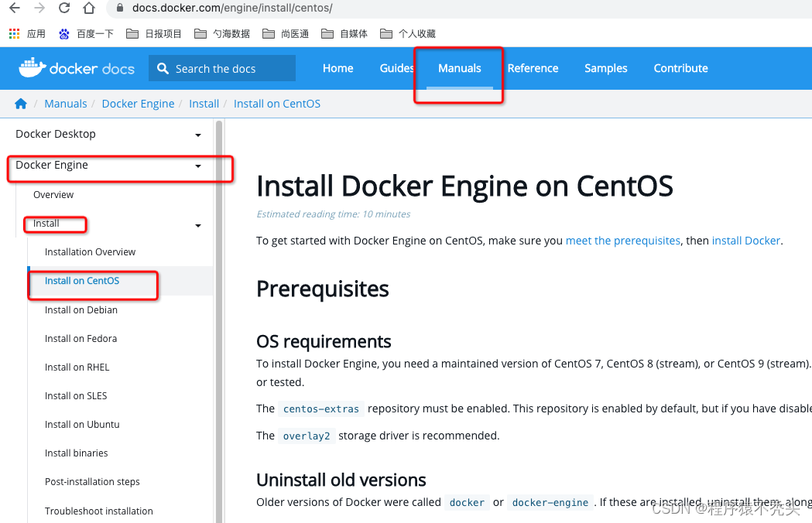The image size is (812, 523).
Task: Open Install binaries page
Action: coord(77,453)
